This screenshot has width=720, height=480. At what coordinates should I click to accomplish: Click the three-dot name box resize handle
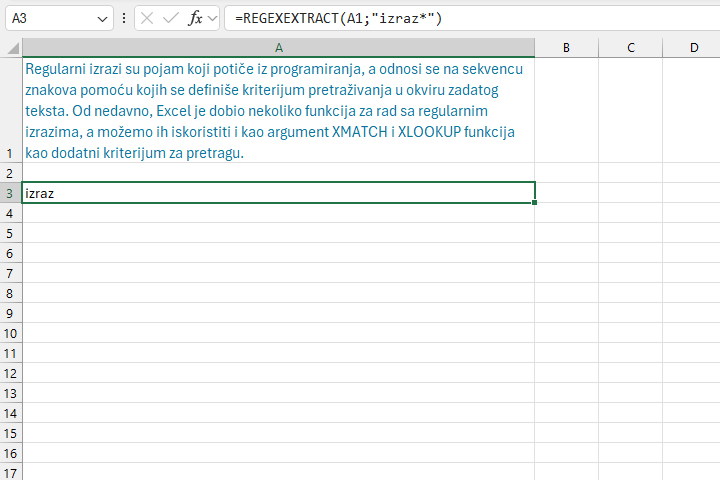pyautogui.click(x=123, y=19)
